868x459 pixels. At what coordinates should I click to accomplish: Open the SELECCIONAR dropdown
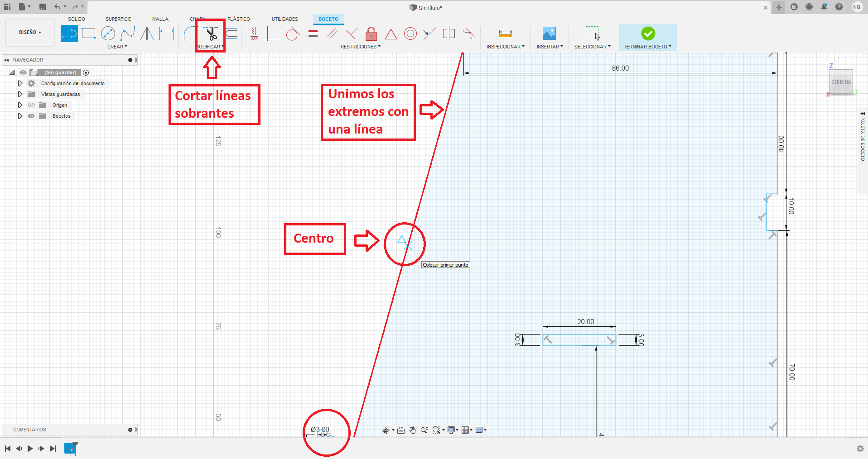[593, 47]
